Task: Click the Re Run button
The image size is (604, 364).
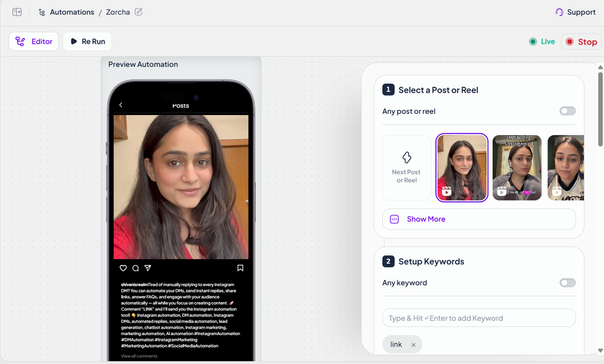Action: pyautogui.click(x=87, y=41)
